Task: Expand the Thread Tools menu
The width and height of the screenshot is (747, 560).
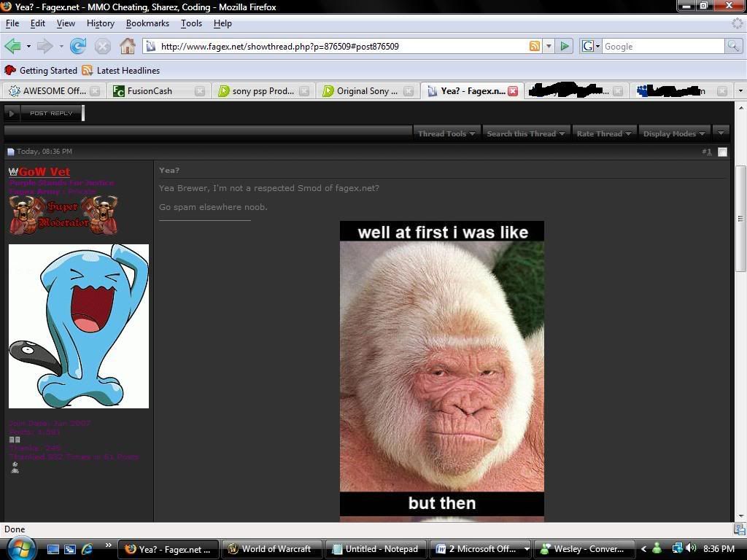Action: [446, 134]
